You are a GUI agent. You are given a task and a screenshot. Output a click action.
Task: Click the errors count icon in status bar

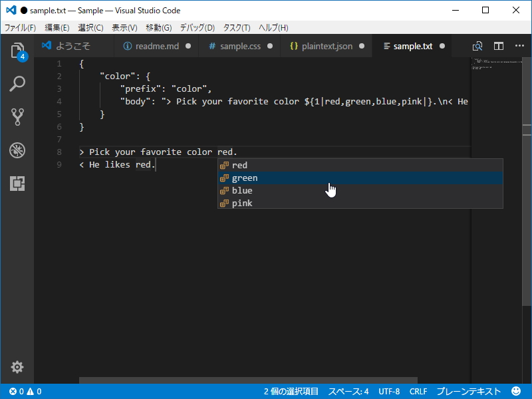13,392
